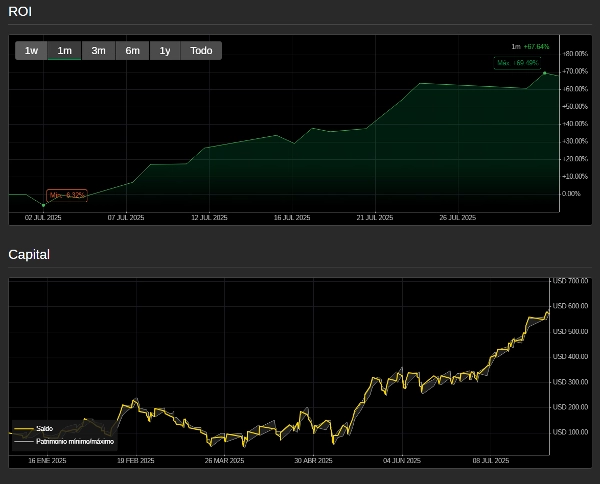Screen dimensions: 600x484
Task: Click the Max +69.49% label
Action: tap(518, 62)
